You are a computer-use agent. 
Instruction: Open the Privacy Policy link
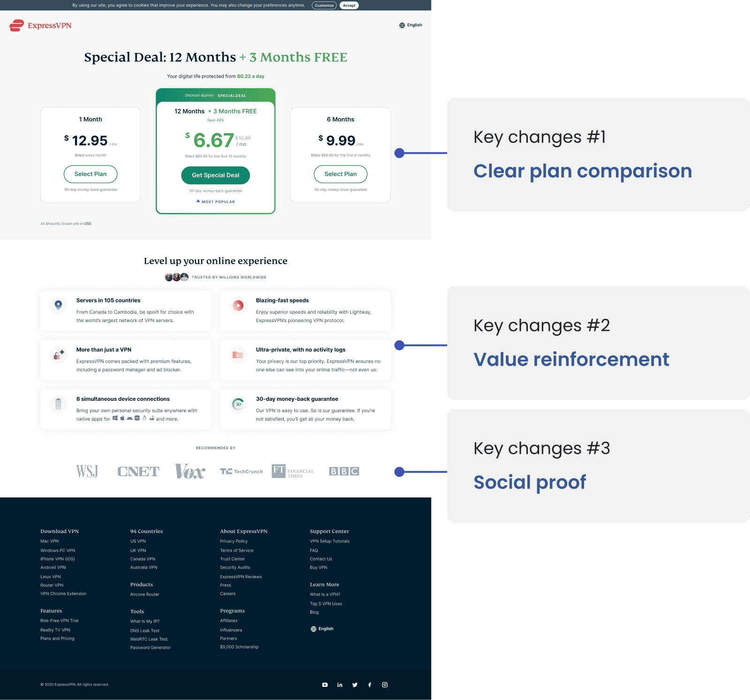[234, 541]
